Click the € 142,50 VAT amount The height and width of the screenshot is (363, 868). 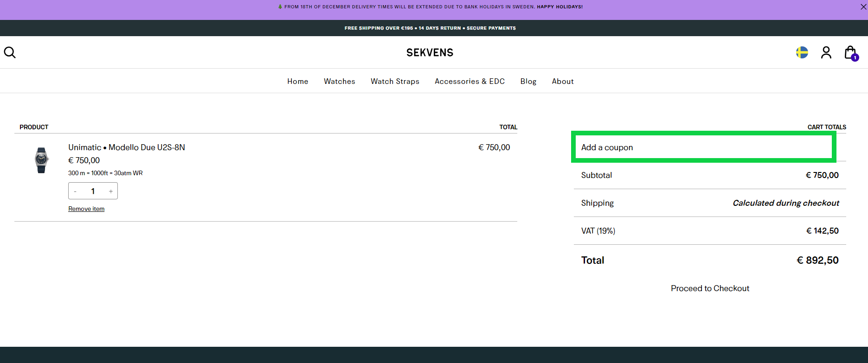point(823,231)
